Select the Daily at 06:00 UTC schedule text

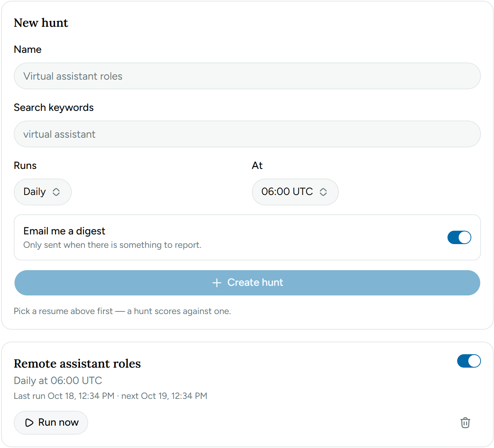coord(58,381)
